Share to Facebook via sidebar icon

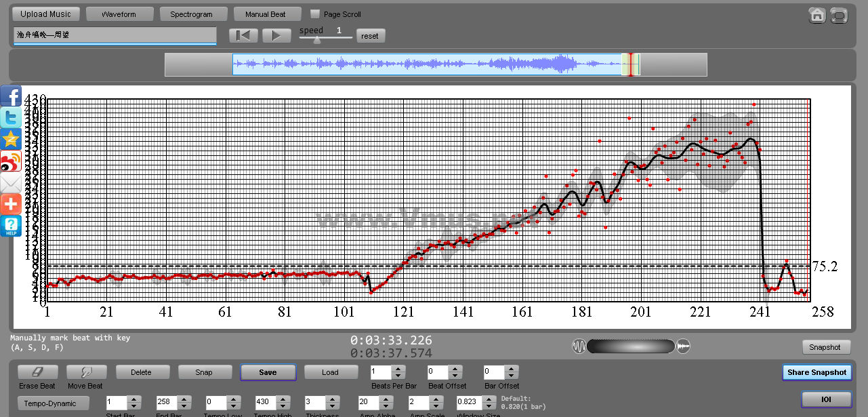pos(11,96)
